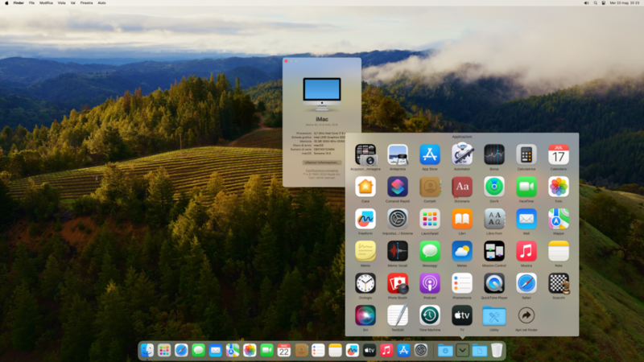This screenshot has height=362, width=644.
Task: Launch Comandi Rapidi from the stack
Action: 398,187
